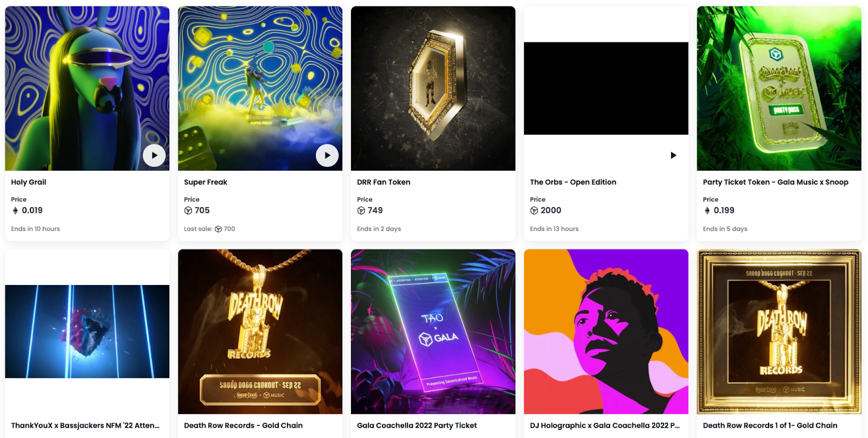Open Death Row Records 1 of 1- Gold Chain title
Screen dimensions: 868x438
click(770, 426)
